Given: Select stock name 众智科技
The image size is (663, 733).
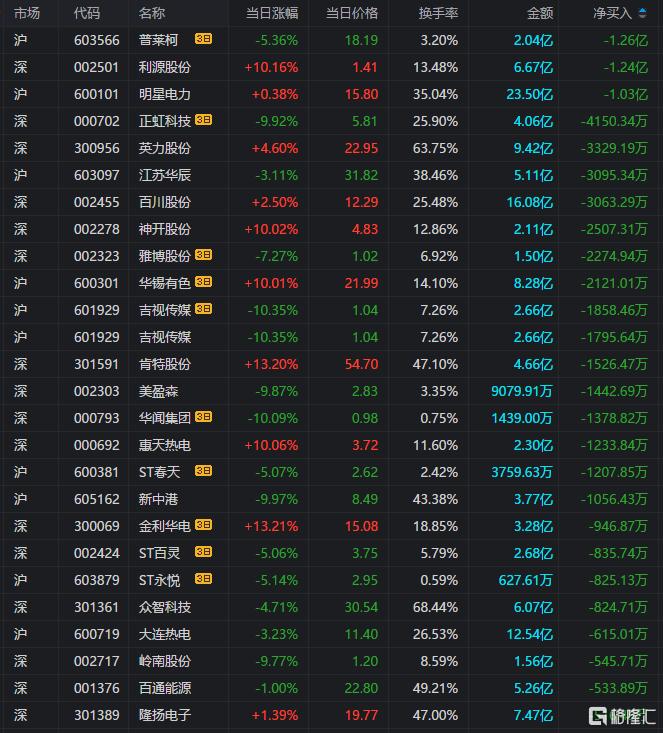Looking at the screenshot, I should tap(165, 607).
